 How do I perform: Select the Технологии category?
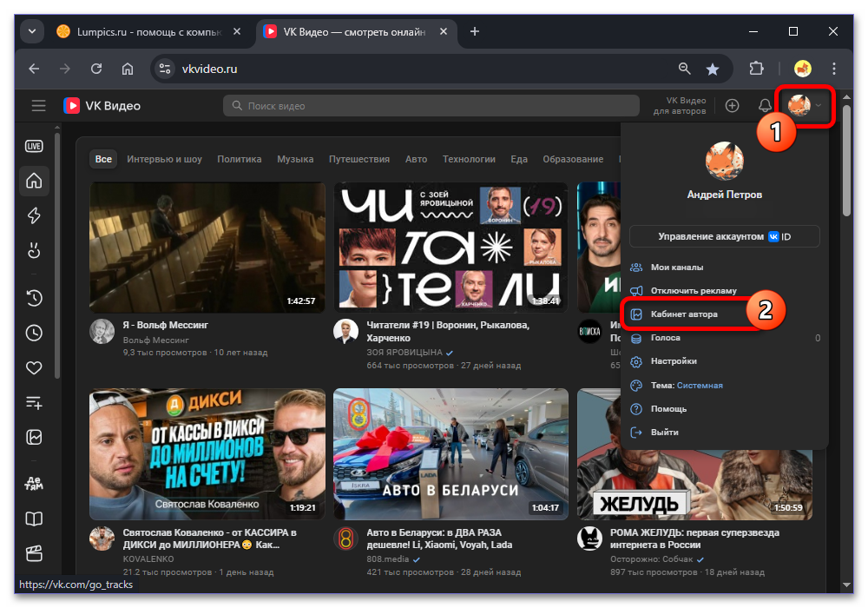pos(469,159)
